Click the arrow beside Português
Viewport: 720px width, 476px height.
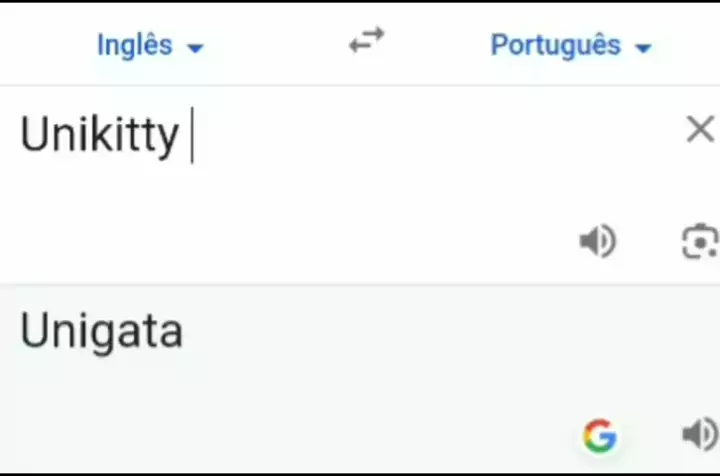[643, 48]
